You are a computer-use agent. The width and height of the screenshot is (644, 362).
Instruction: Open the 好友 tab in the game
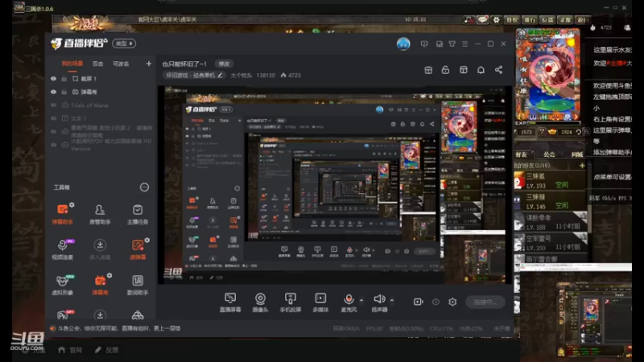[522, 154]
